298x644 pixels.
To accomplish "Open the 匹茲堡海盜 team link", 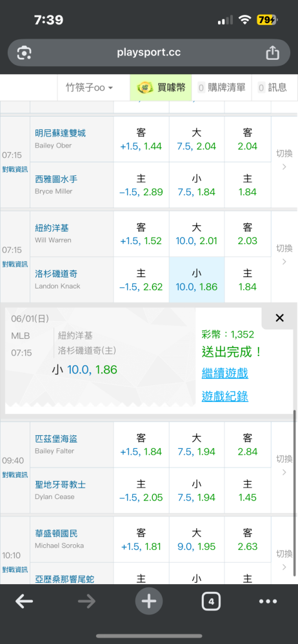I will (56, 439).
